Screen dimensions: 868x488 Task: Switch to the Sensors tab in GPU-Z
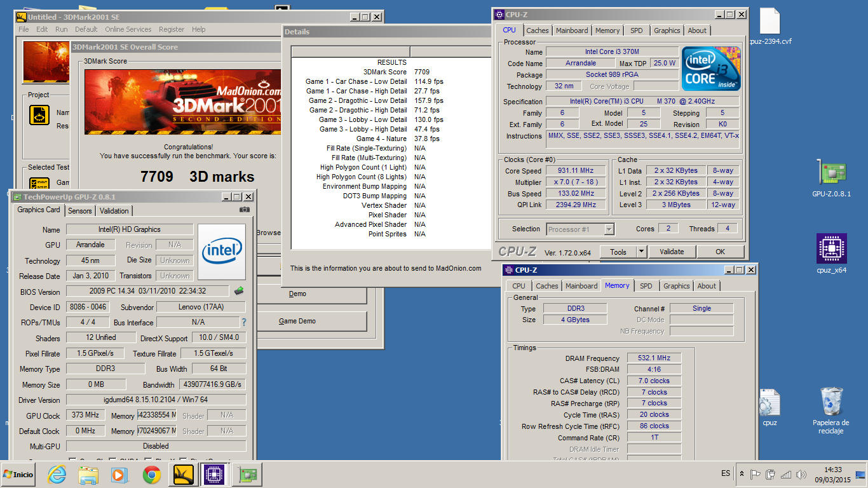(80, 210)
